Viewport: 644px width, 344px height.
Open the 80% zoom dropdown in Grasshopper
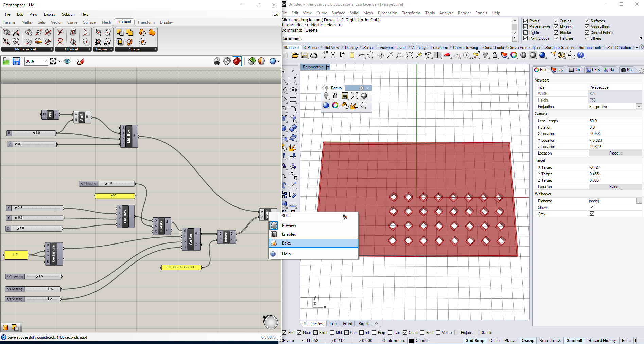pos(45,61)
